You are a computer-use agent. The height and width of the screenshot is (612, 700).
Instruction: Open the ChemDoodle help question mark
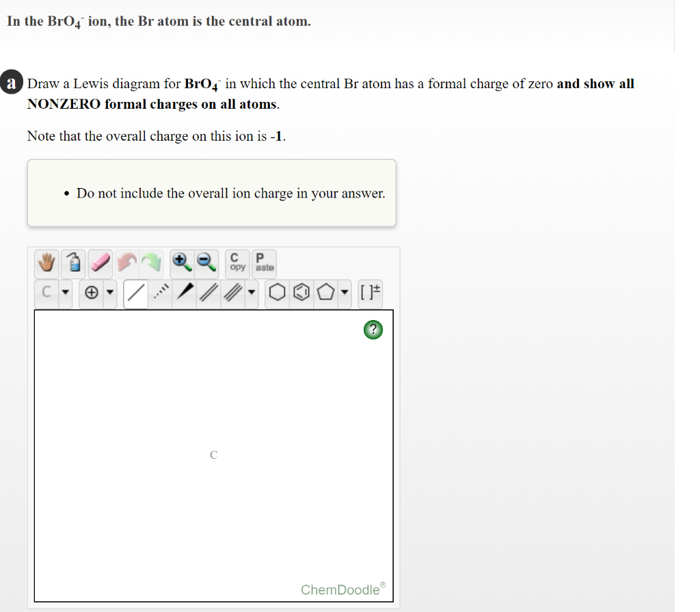(373, 329)
